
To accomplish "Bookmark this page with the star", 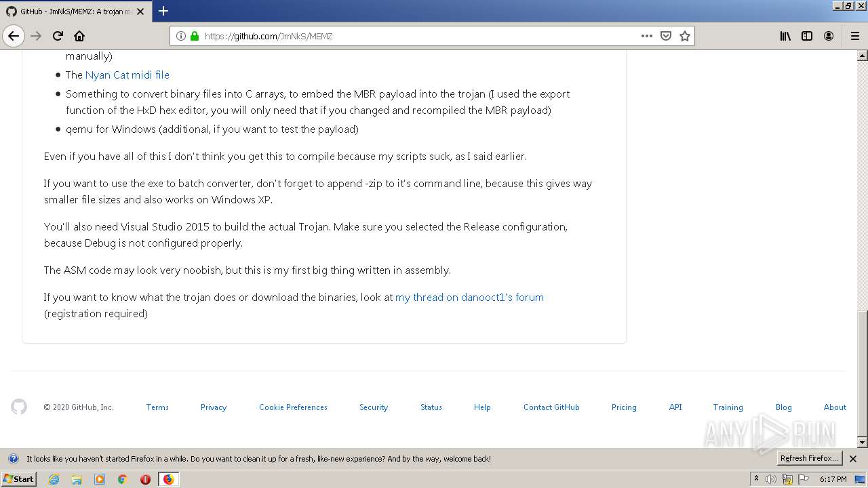I will [685, 36].
